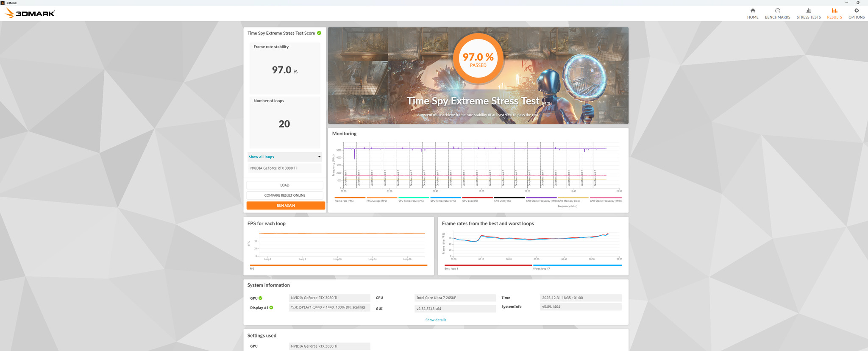Minimize the 3DMark window

[x=846, y=3]
